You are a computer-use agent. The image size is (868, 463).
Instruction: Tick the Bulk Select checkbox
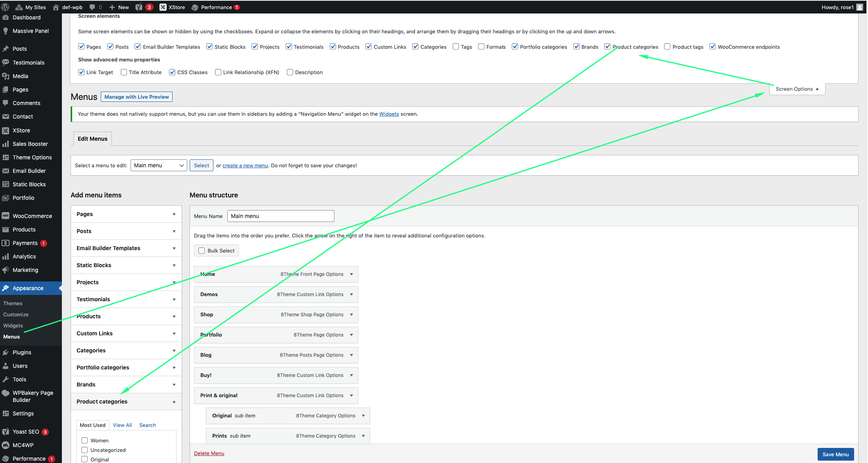click(202, 251)
